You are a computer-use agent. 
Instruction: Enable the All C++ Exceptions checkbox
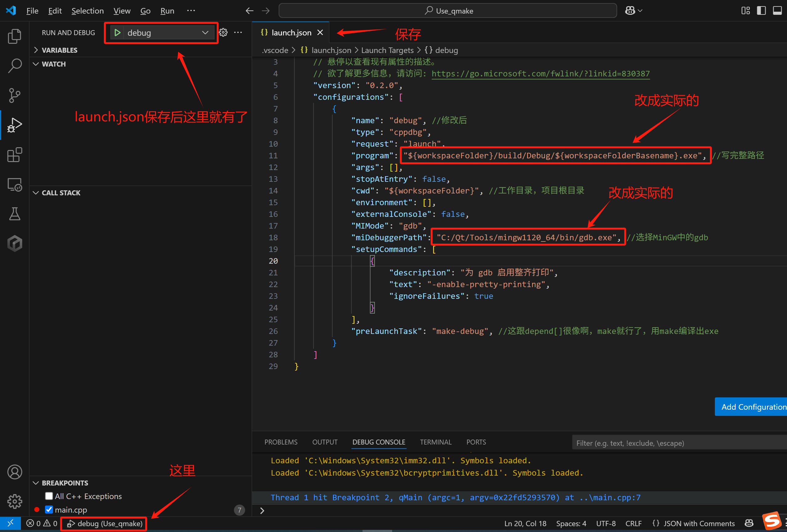tap(49, 496)
